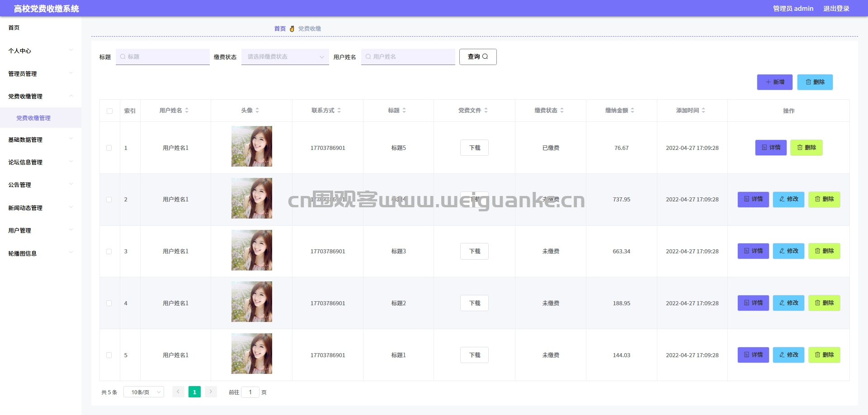Click avatar thumbnail in row 1
The image size is (868, 415).
click(x=252, y=146)
